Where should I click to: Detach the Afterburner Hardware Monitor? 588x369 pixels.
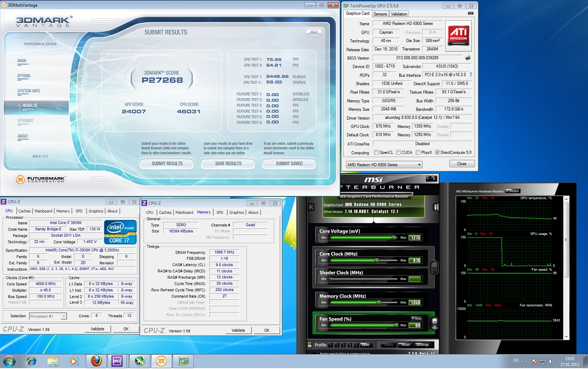coord(513,191)
